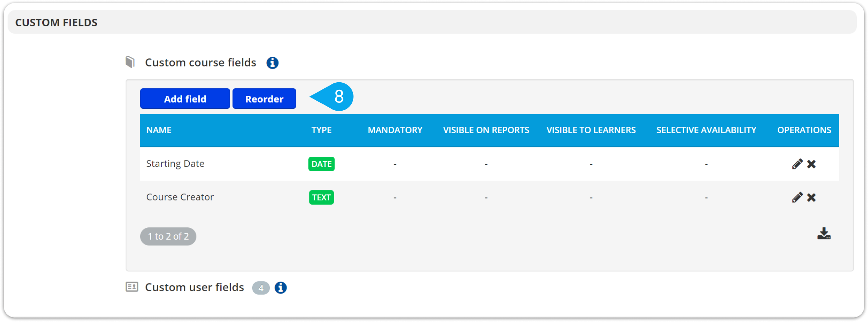Sort table by MANDATORY column
This screenshot has height=322, width=868.
pos(395,130)
